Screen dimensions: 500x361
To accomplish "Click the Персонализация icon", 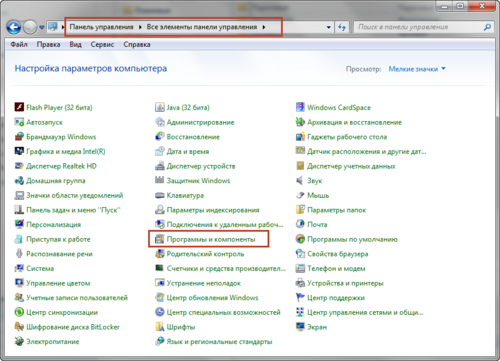I will (19, 224).
